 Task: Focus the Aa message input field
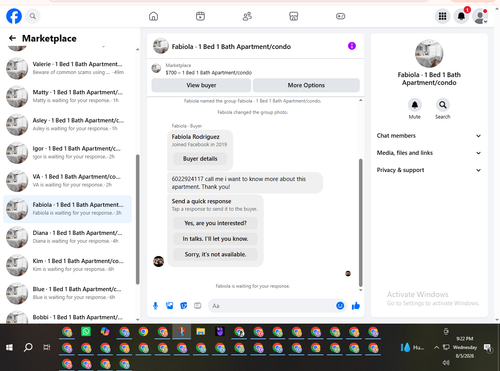[272, 306]
